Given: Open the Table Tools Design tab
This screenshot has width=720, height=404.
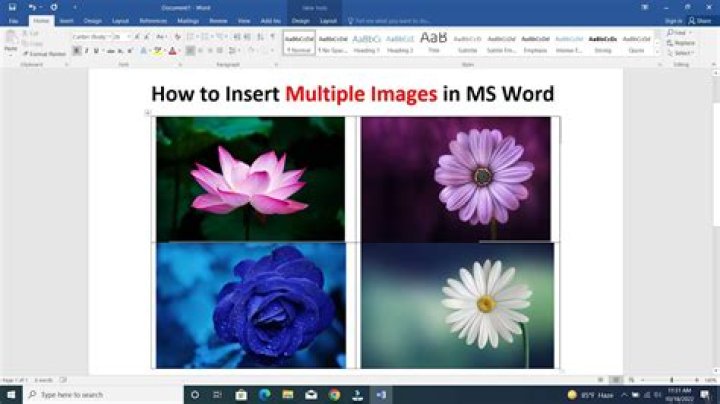Looking at the screenshot, I should point(300,21).
